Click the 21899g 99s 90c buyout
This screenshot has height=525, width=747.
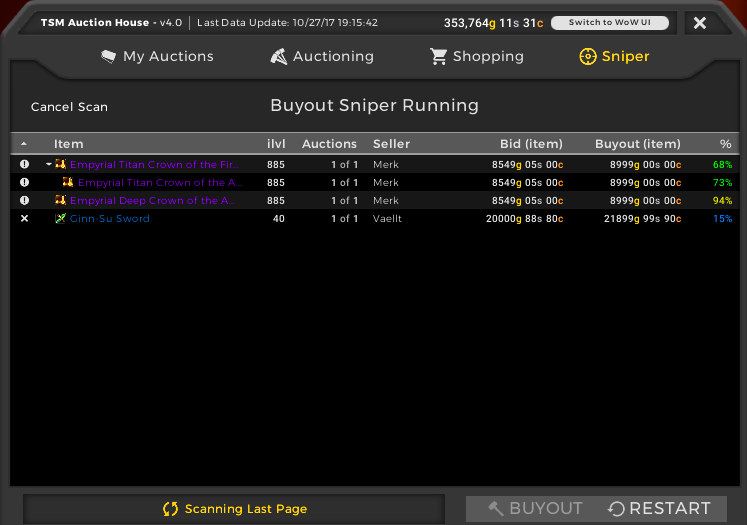pyautogui.click(x=642, y=219)
